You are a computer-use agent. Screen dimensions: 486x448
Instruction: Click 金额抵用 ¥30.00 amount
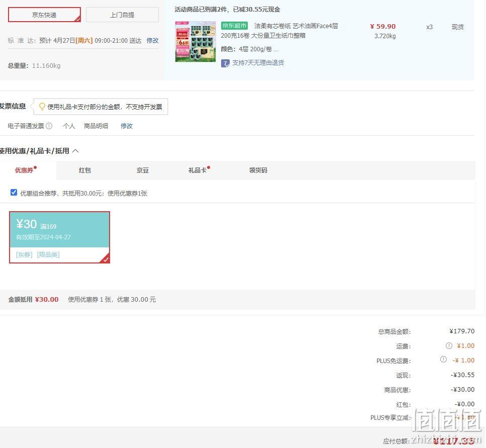point(47,300)
